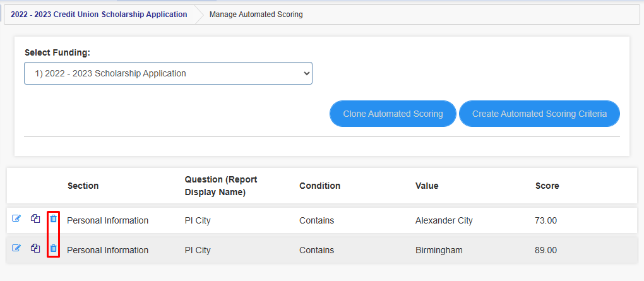Image resolution: width=644 pixels, height=281 pixels.
Task: Open the Select Funding dropdown
Action: [169, 73]
